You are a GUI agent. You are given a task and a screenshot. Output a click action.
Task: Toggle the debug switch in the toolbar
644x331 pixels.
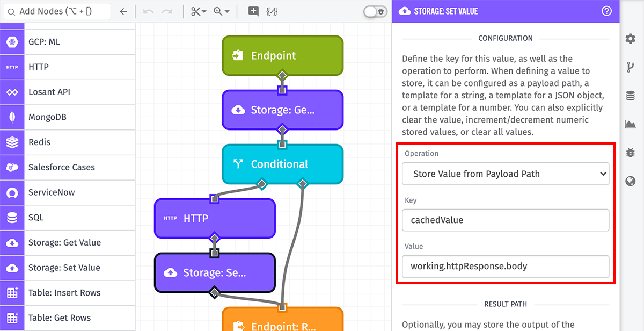point(375,11)
